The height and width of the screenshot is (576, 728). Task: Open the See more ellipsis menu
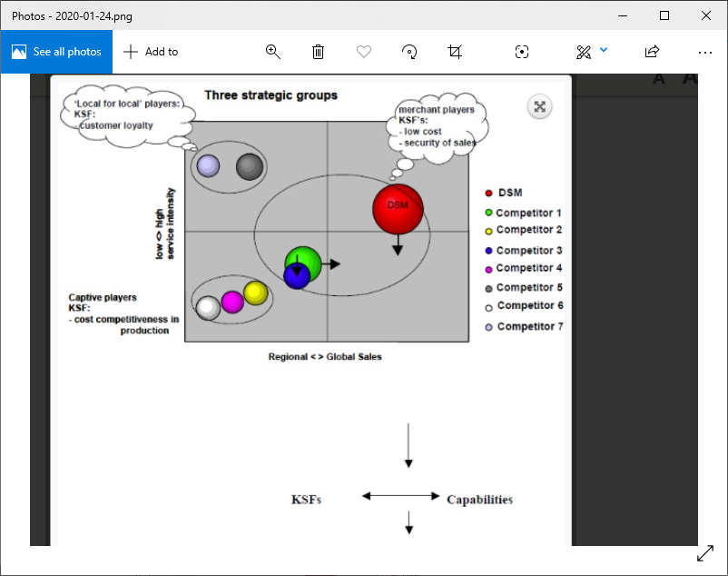704,53
